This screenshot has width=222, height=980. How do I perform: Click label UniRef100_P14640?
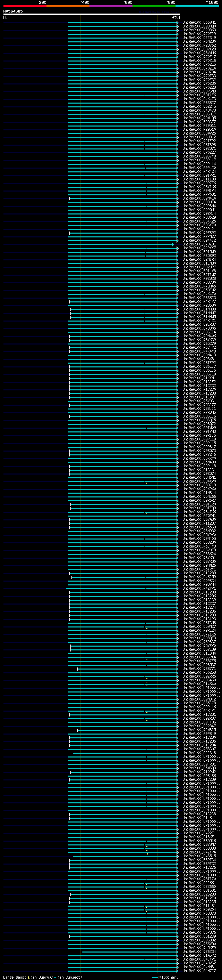[199, 684]
